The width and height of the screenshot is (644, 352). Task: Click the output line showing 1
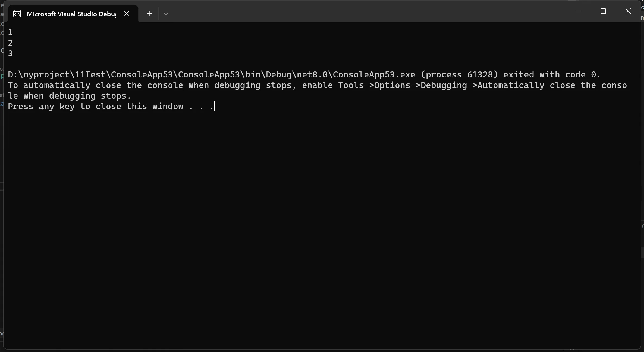[x=10, y=32]
